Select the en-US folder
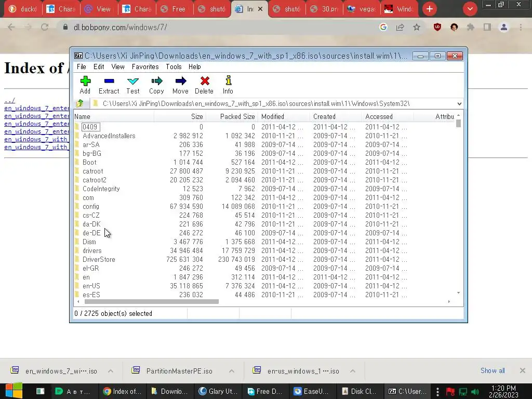Screen dimensions: 532x399 pyautogui.click(x=91, y=286)
